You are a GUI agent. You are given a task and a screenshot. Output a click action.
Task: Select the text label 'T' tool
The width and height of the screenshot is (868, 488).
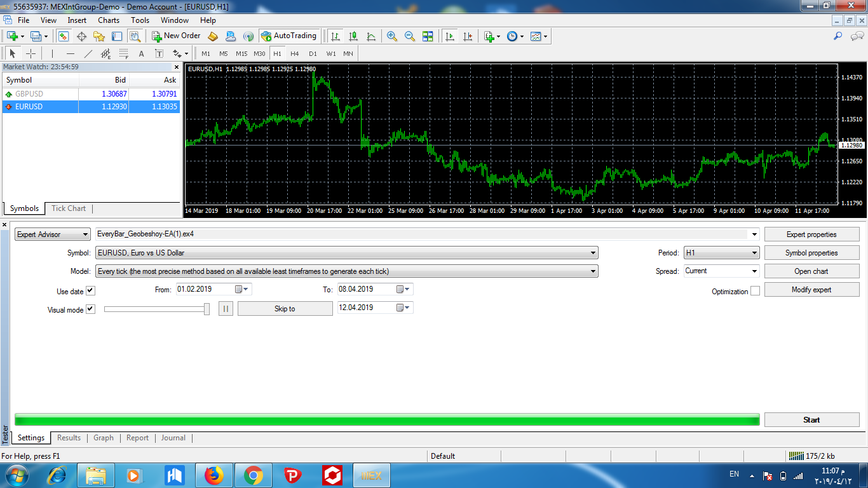point(159,53)
